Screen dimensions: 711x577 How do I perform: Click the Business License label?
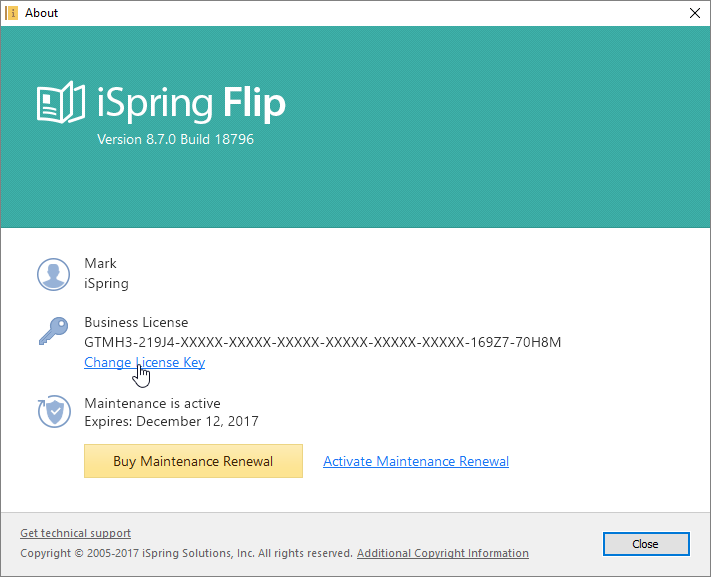tap(136, 322)
